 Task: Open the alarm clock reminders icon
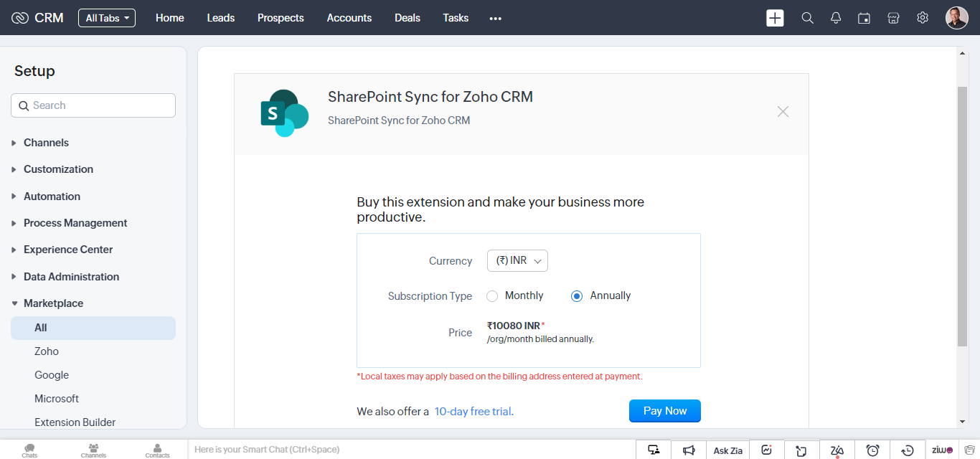click(872, 450)
